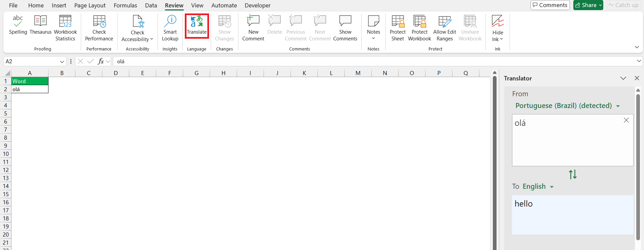This screenshot has width=644, height=250.
Task: Run the Spelling check
Action: (x=18, y=25)
